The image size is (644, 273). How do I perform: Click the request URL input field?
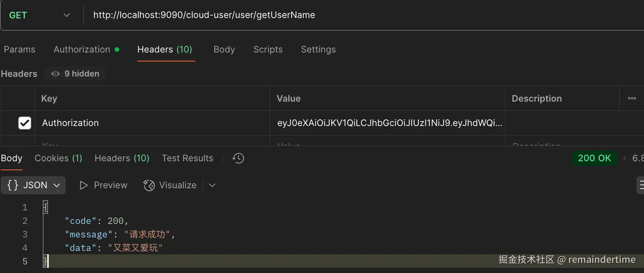tap(337, 15)
